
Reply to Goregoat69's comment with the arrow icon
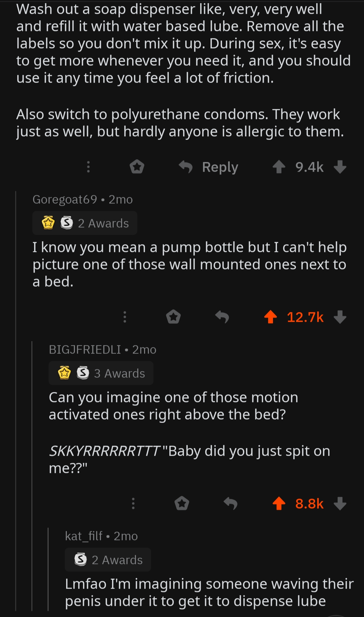tap(222, 317)
